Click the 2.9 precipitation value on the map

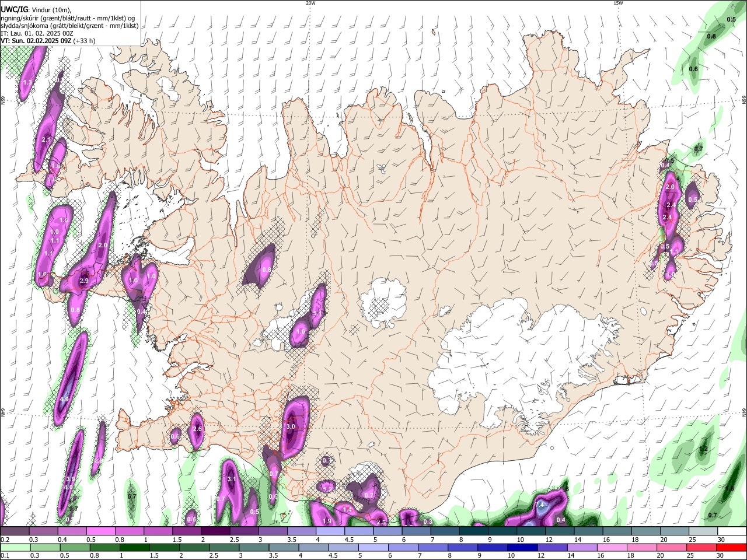(83, 281)
